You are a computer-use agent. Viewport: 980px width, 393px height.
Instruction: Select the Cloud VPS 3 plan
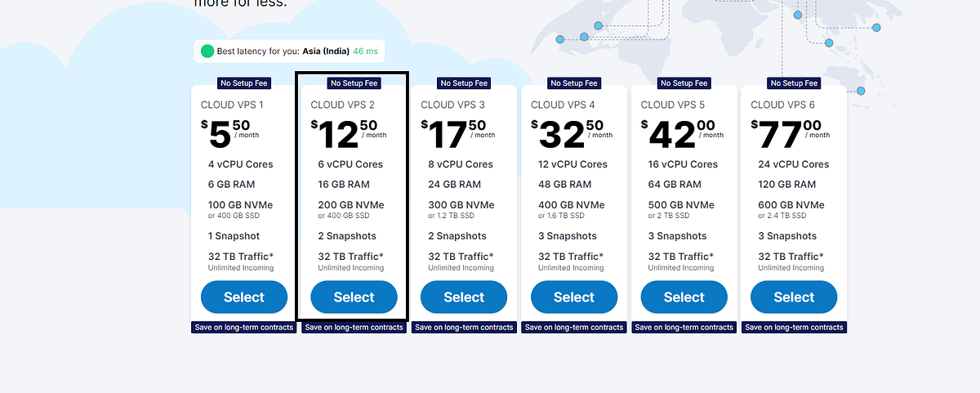pyautogui.click(x=464, y=297)
